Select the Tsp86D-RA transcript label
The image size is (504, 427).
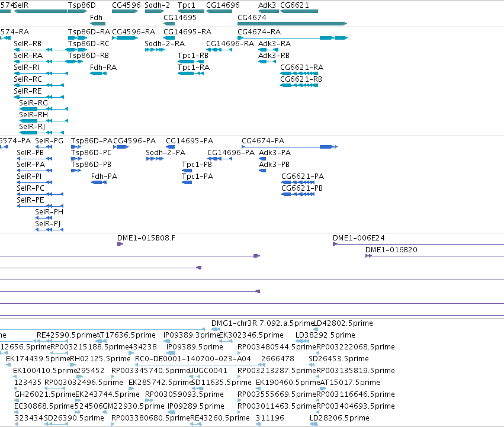pyautogui.click(x=89, y=31)
